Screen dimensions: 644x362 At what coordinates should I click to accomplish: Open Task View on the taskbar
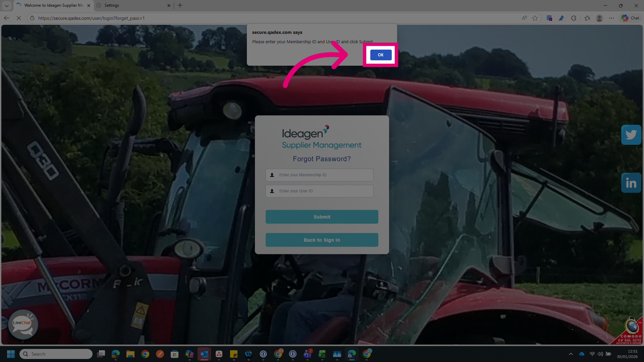coord(101,354)
